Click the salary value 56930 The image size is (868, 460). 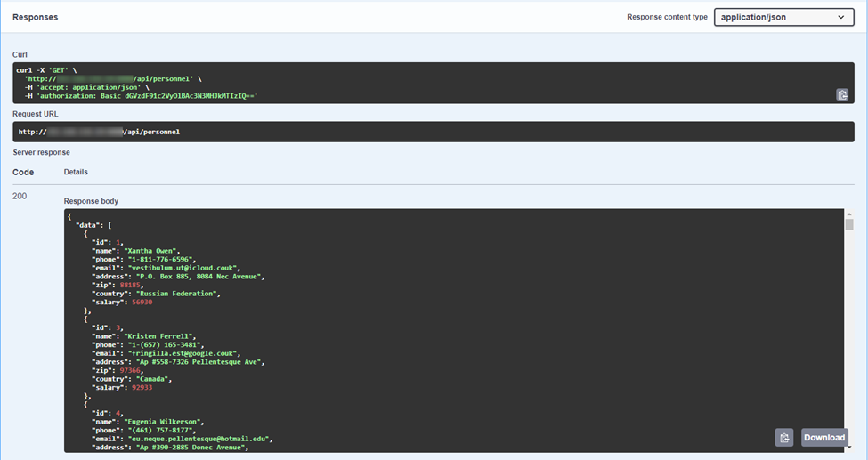(142, 303)
